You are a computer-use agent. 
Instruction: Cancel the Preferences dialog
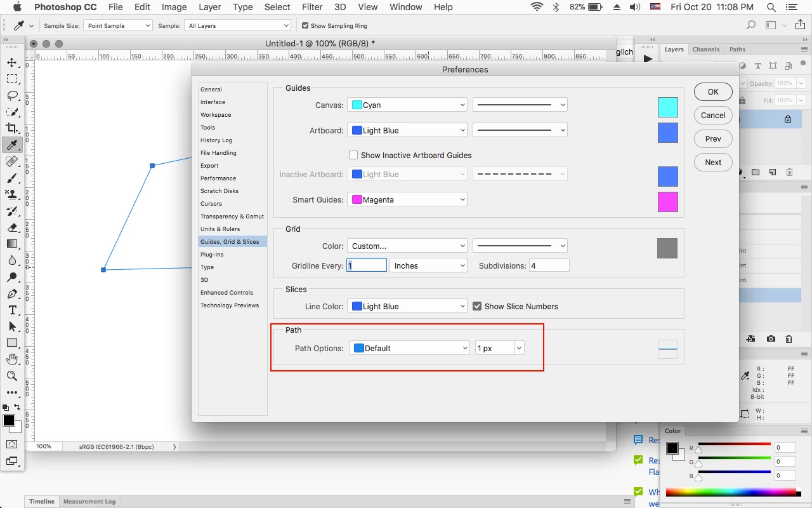(713, 115)
